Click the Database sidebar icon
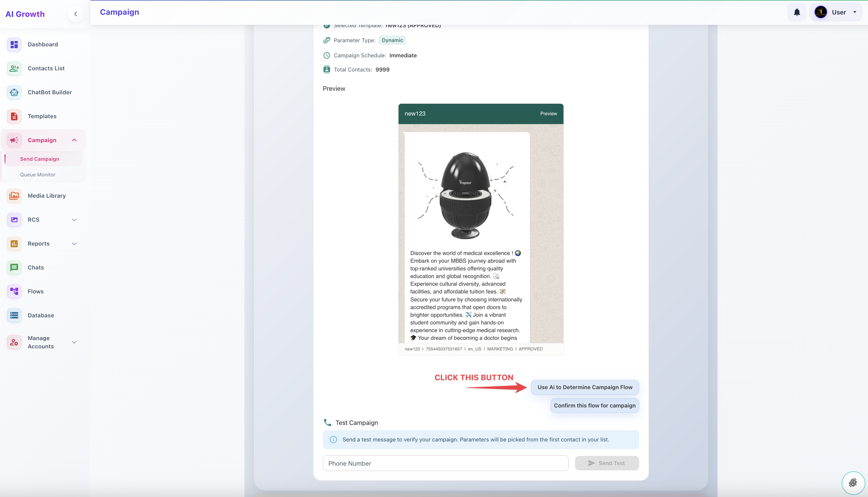The height and width of the screenshot is (497, 868). click(x=14, y=315)
